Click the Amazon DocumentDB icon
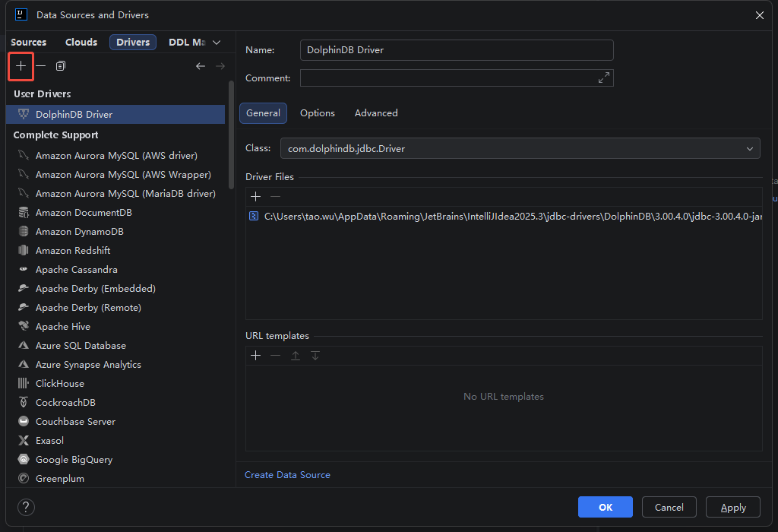This screenshot has width=778, height=532. click(24, 212)
